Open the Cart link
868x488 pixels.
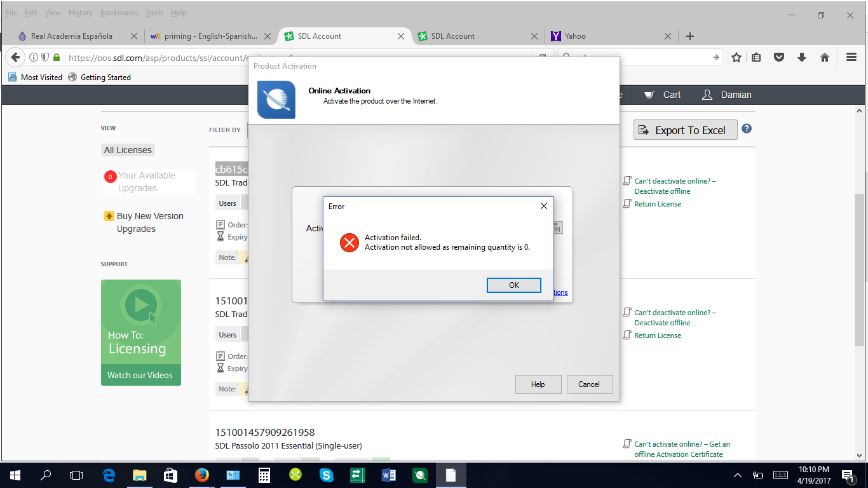(662, 95)
